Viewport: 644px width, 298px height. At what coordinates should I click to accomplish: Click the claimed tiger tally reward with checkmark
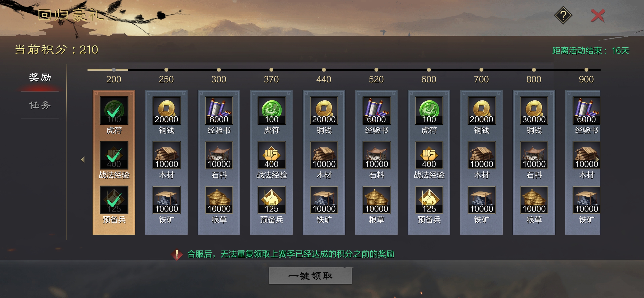coord(114,111)
